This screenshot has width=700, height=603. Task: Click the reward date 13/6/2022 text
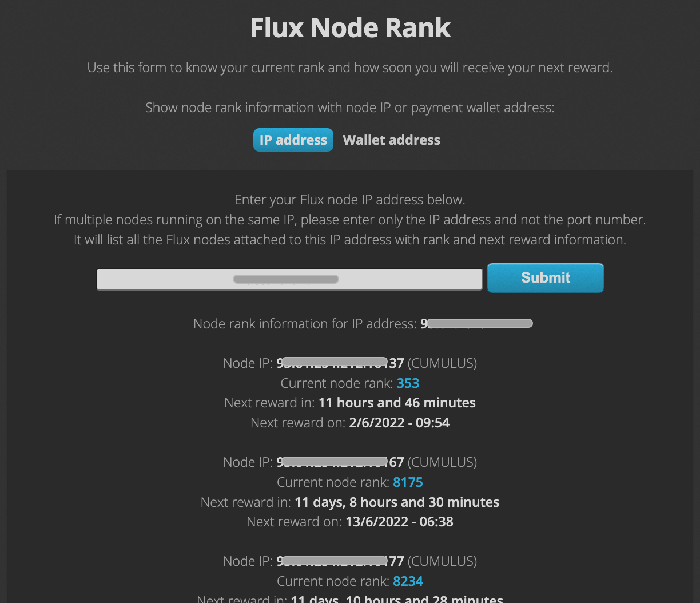tap(399, 521)
